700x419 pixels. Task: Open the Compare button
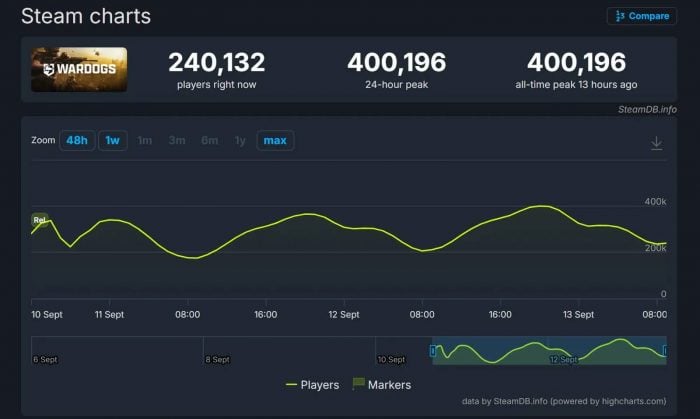(642, 16)
